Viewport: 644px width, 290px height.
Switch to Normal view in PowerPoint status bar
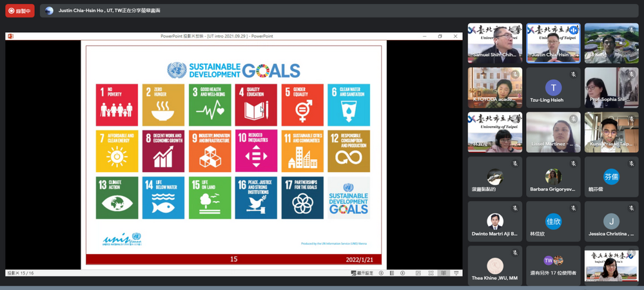coord(418,273)
